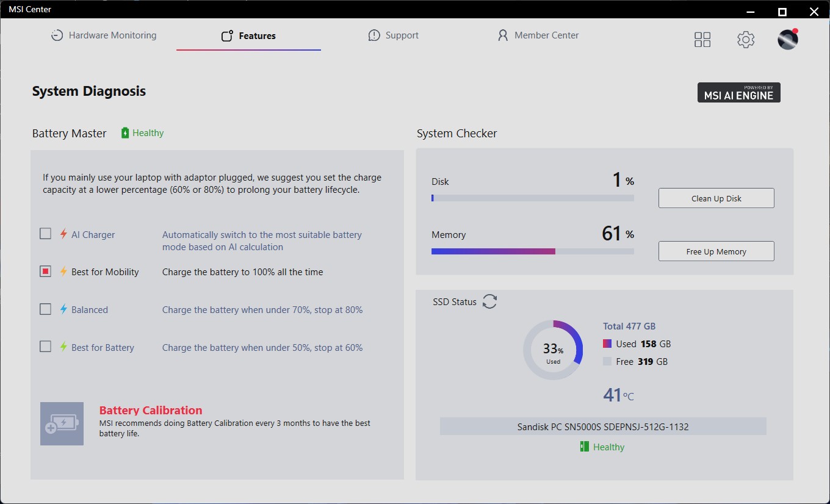Click the AI Charger label
The height and width of the screenshot is (504, 830).
pyautogui.click(x=93, y=235)
